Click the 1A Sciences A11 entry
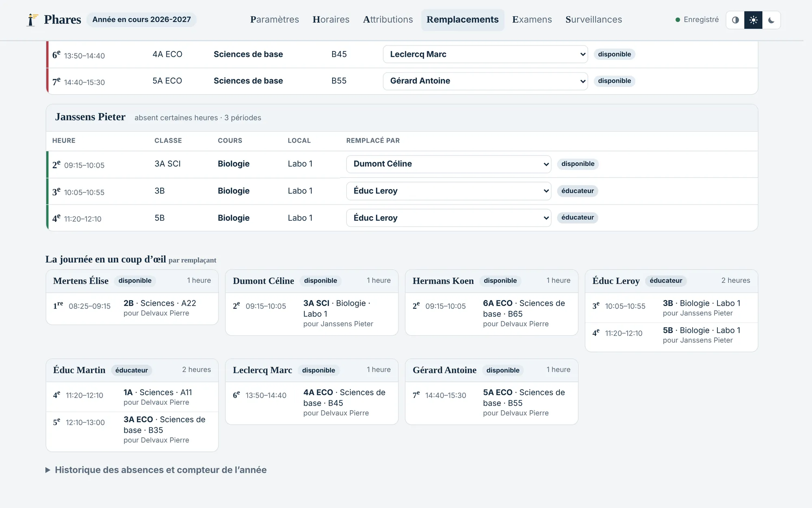This screenshot has width=812, height=508. pyautogui.click(x=158, y=397)
